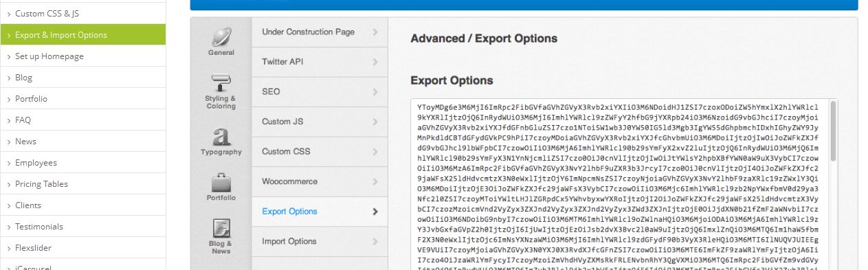868x270 pixels.
Task: Open the Custom CSS submenu item
Action: click(x=320, y=151)
